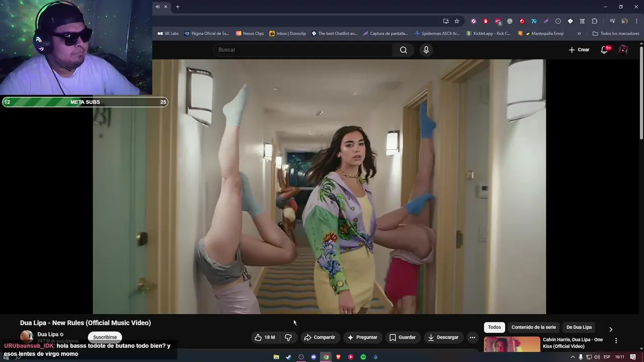Select the Todos filter chip
The height and width of the screenshot is (362, 644).
coord(495,327)
